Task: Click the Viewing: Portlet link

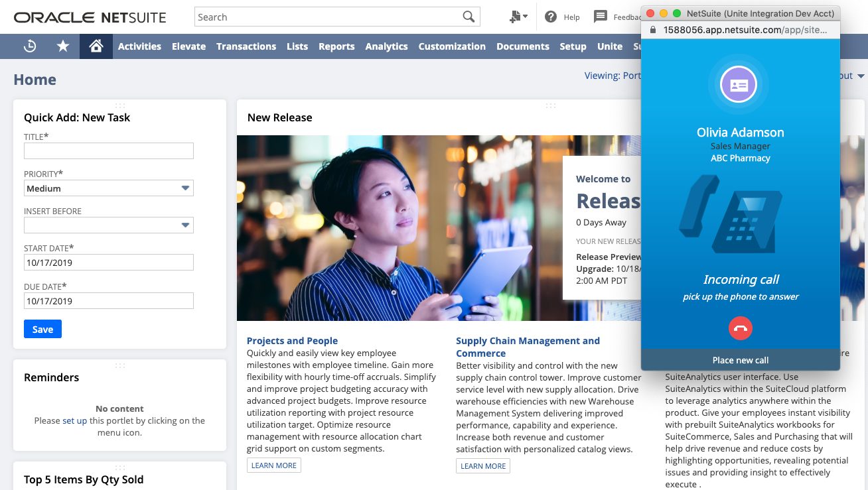Action: coord(613,76)
